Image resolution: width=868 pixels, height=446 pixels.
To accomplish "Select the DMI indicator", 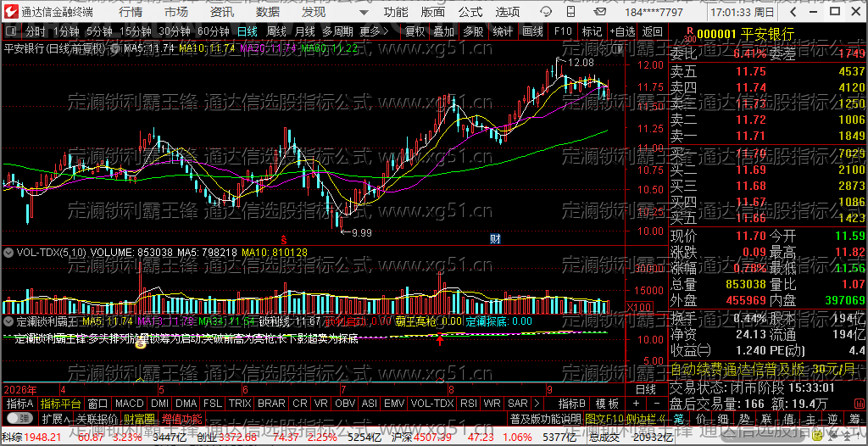I will click(160, 403).
